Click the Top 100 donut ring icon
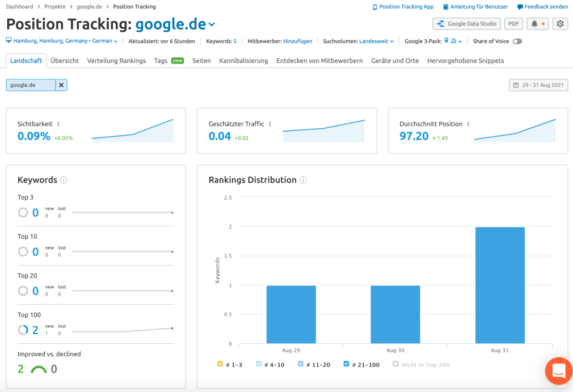 pos(23,330)
